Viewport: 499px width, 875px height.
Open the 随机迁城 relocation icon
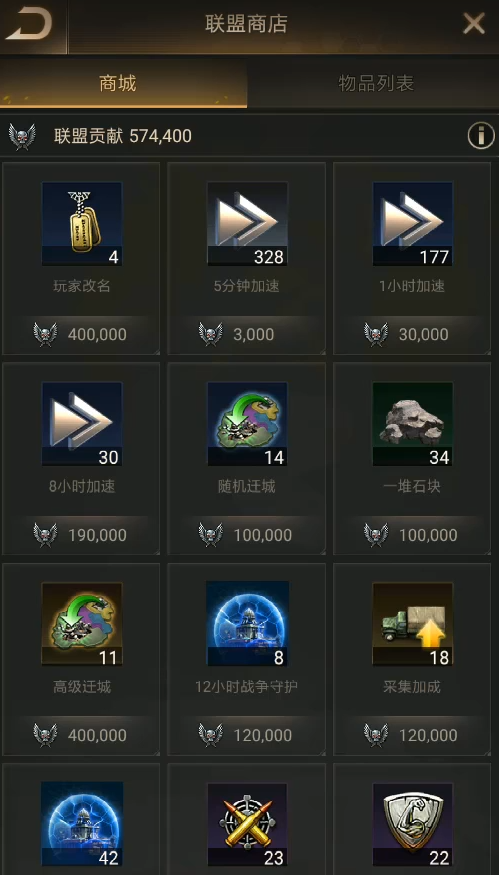(247, 424)
